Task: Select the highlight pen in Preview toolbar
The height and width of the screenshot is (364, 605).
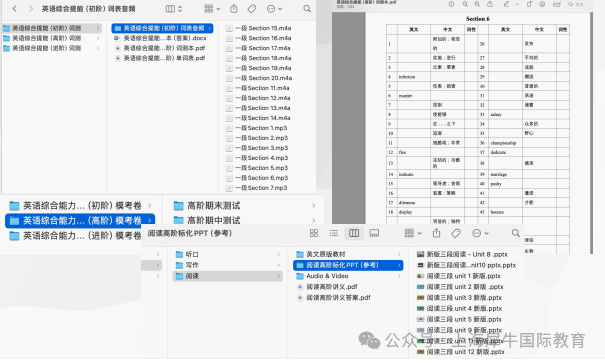Action: pyautogui.click(x=506, y=4)
